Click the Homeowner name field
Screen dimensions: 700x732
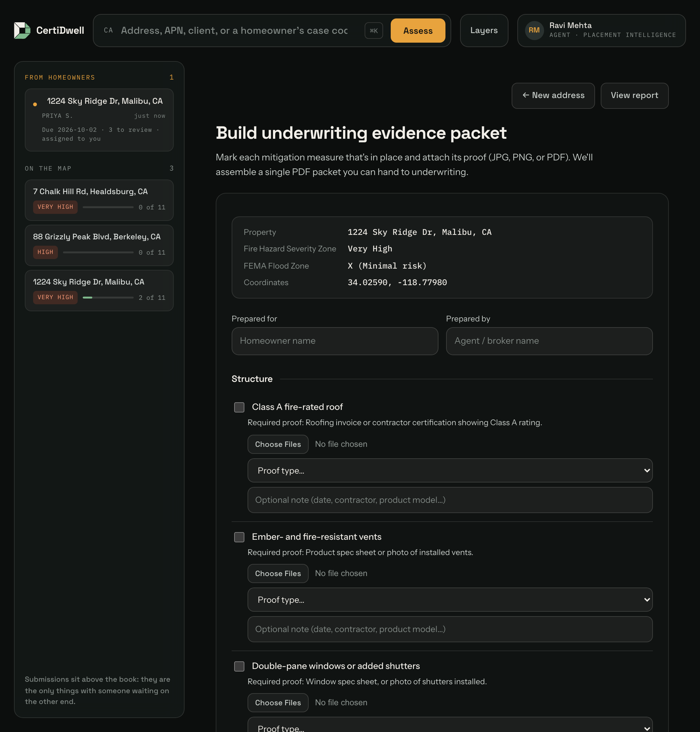pos(334,341)
